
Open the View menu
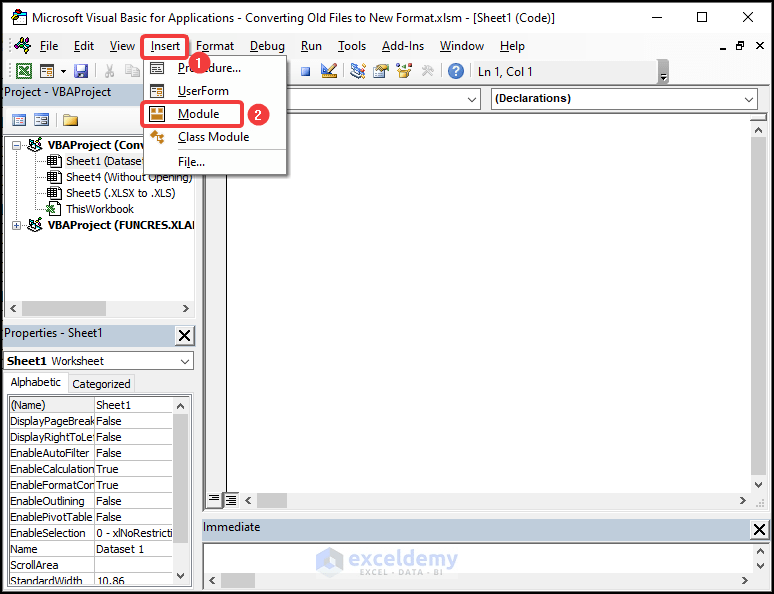[x=122, y=46]
